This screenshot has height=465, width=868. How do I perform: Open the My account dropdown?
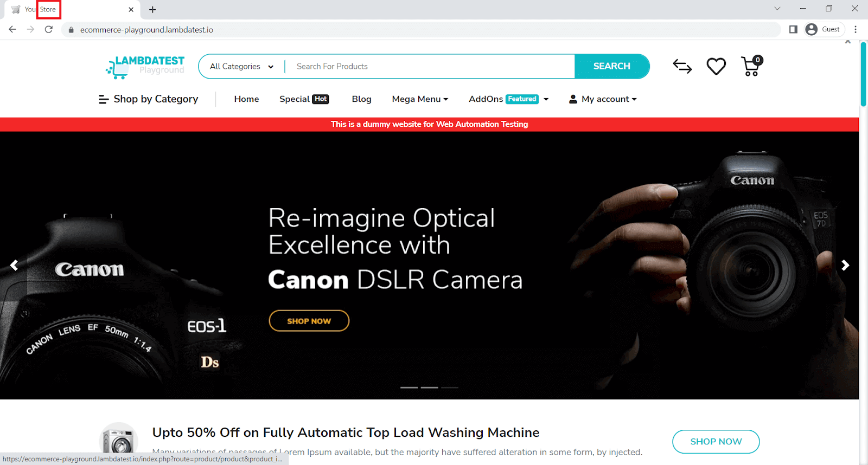click(603, 99)
